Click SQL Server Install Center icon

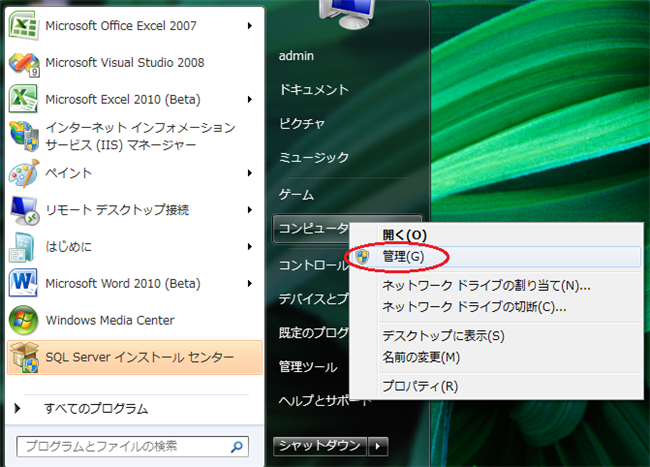[25, 358]
